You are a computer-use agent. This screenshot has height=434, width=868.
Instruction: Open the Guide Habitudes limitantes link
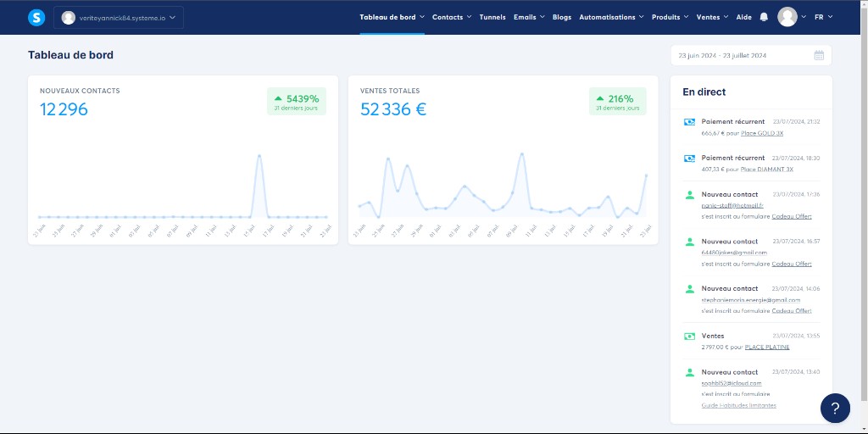(x=738, y=405)
